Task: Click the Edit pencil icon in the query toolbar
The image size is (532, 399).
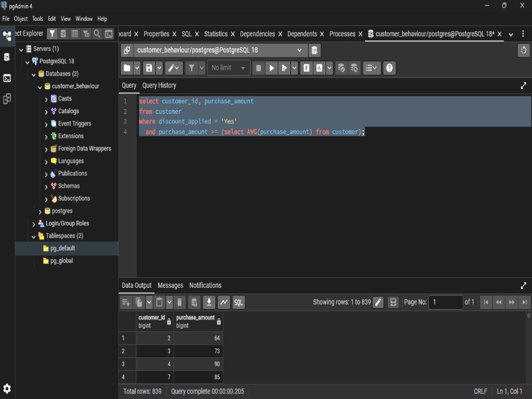Action: [174, 68]
